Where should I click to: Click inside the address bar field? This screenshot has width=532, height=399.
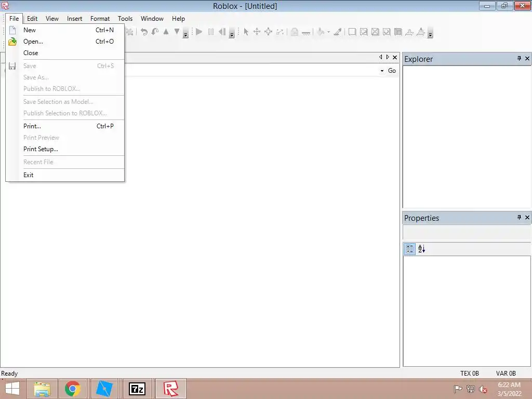pos(252,71)
